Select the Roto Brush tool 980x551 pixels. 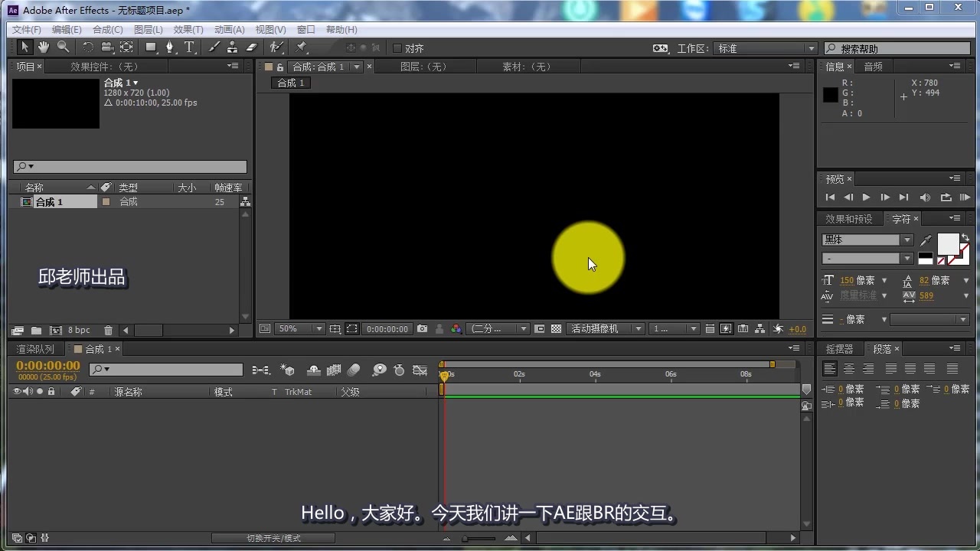point(276,47)
